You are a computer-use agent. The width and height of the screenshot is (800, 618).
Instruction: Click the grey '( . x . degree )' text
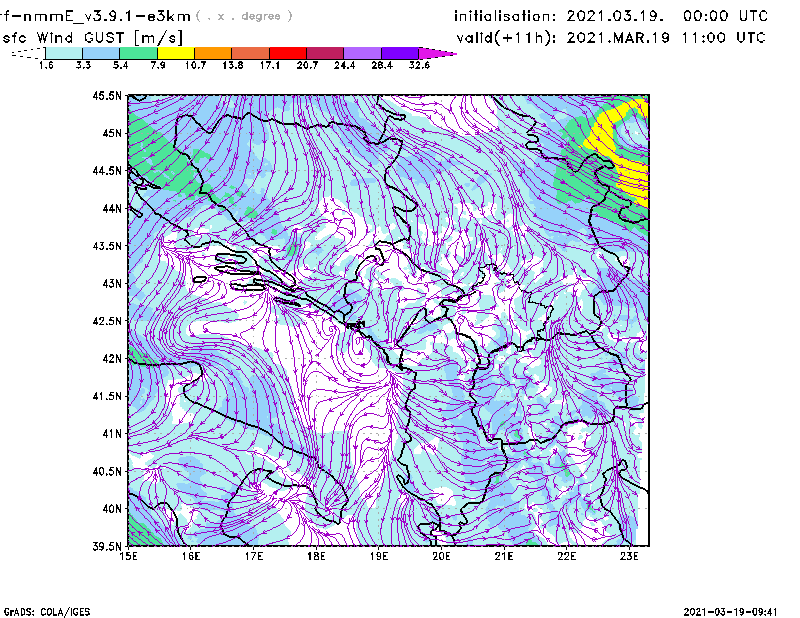(244, 16)
